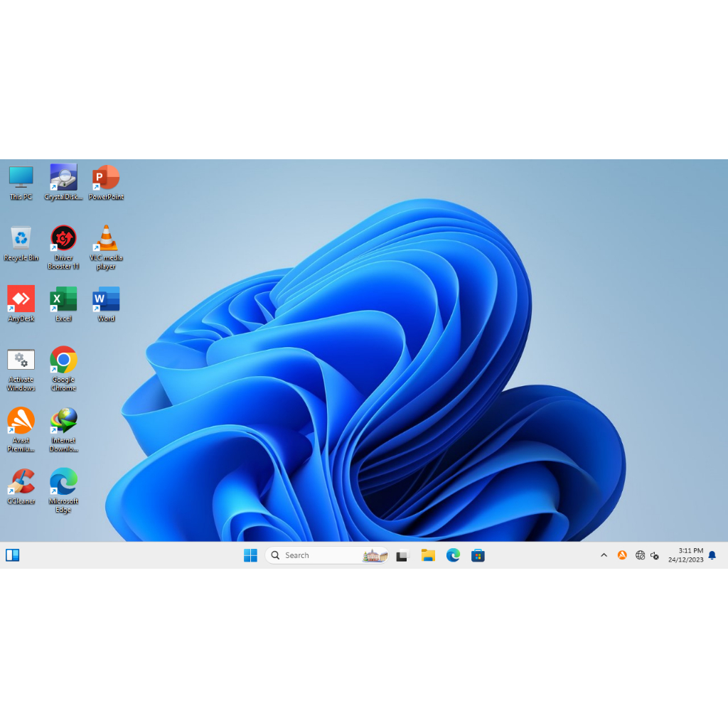Click the AnyDesk desktop shortcut
Screen dimensions: 728x728
tap(21, 299)
